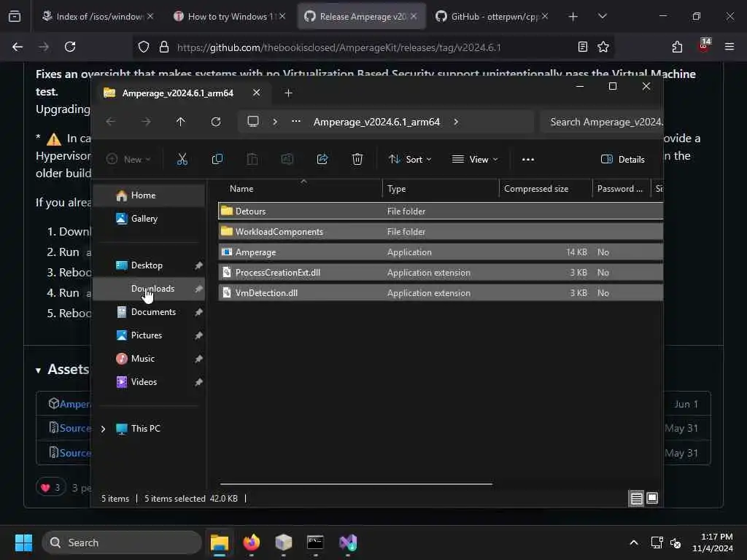Select the Amperage application file
The image size is (747, 560).
pyautogui.click(x=440, y=252)
